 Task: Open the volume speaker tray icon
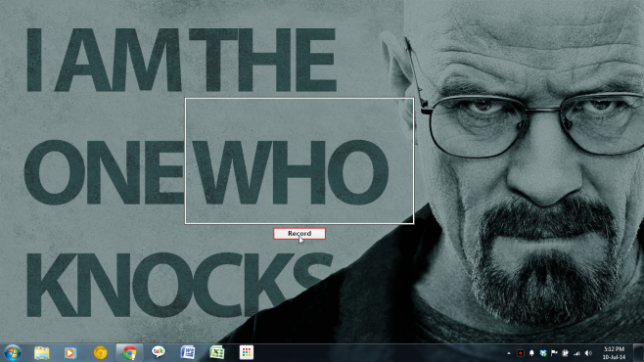click(588, 353)
